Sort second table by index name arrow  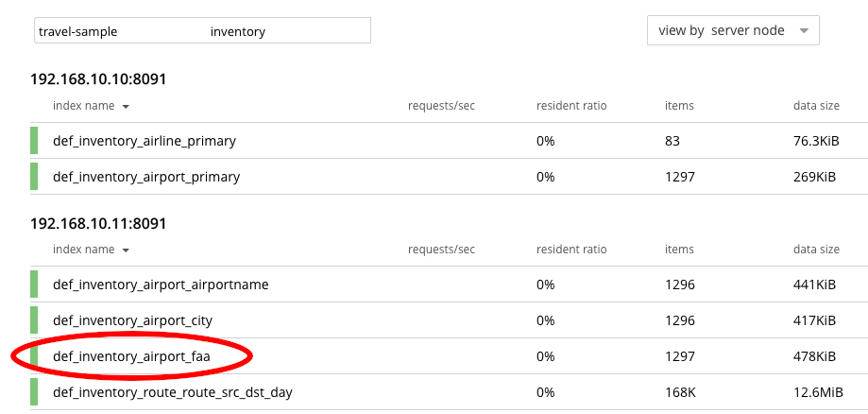click(126, 250)
